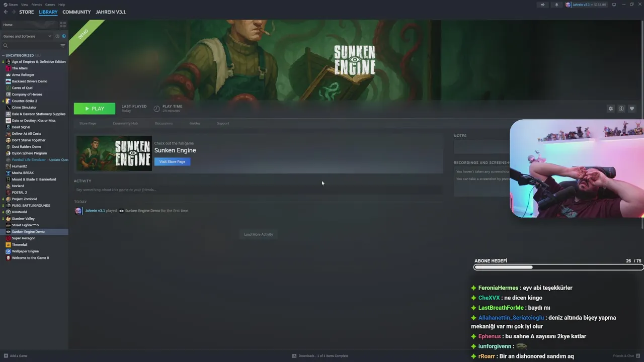Open the Help menu
The width and height of the screenshot is (644, 362).
(x=61, y=5)
